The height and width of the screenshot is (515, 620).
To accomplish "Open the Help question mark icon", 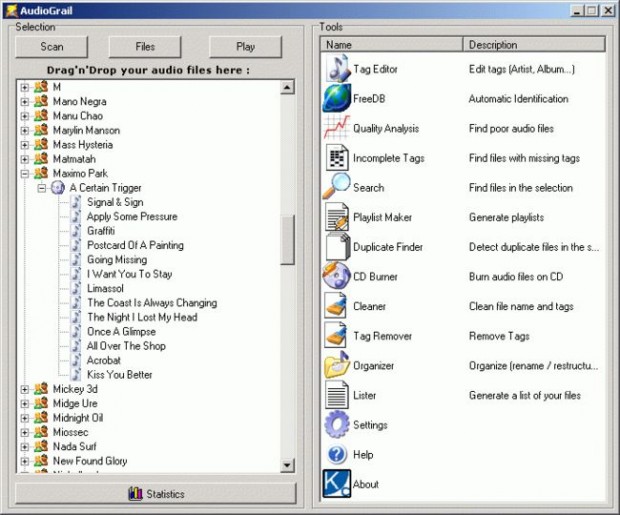I will coord(337,454).
